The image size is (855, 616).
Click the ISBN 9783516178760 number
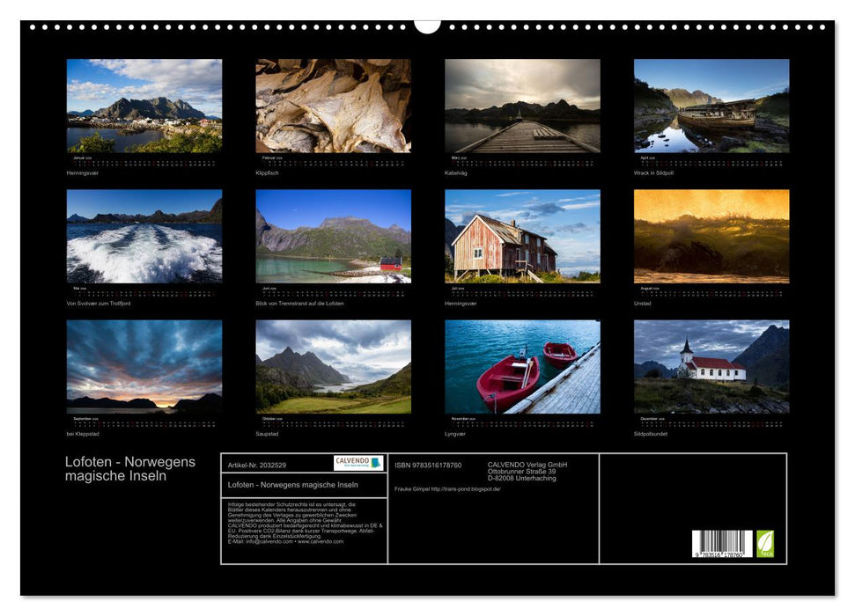(428, 464)
